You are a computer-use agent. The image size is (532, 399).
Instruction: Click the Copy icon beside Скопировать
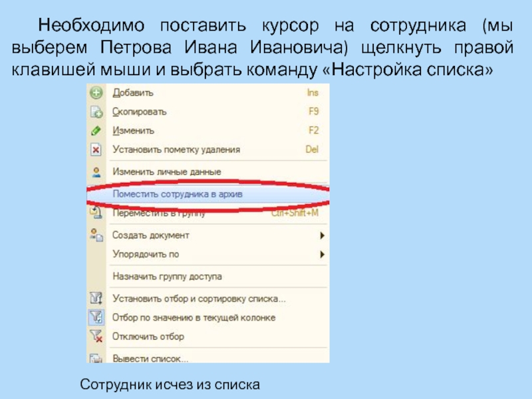(x=96, y=112)
